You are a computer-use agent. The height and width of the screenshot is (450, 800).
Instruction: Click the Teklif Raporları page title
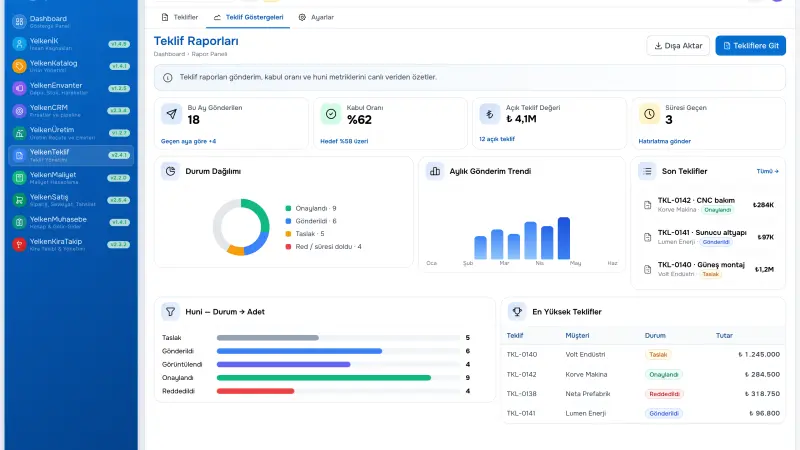pyautogui.click(x=196, y=41)
